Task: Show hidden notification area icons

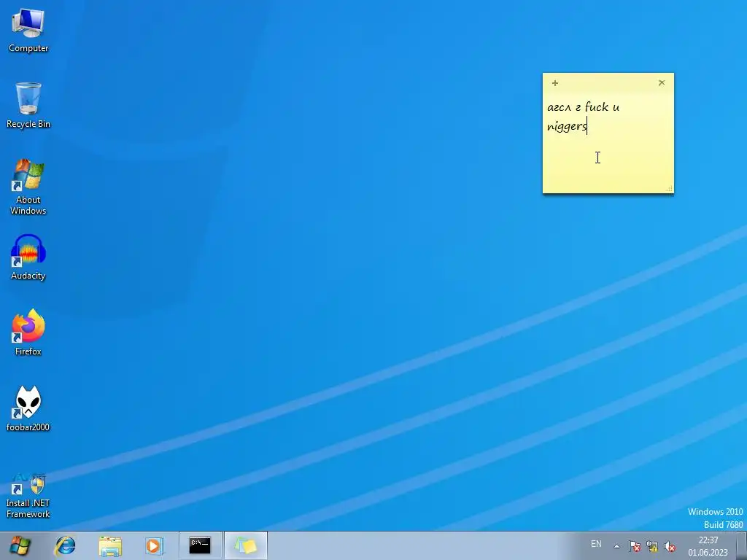Action: tap(616, 546)
